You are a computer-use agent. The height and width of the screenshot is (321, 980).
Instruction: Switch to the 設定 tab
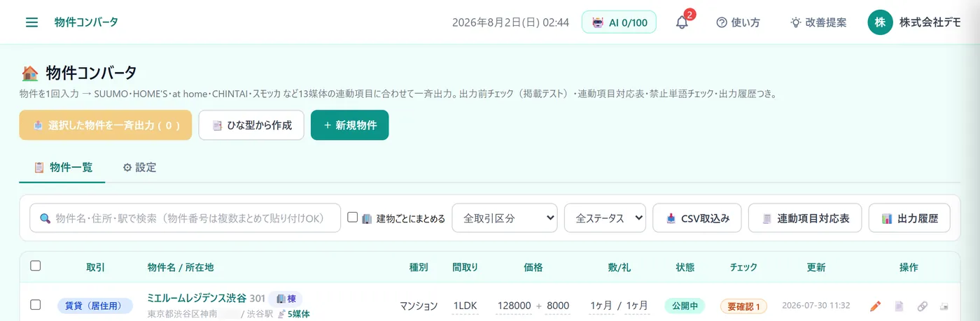tap(139, 167)
